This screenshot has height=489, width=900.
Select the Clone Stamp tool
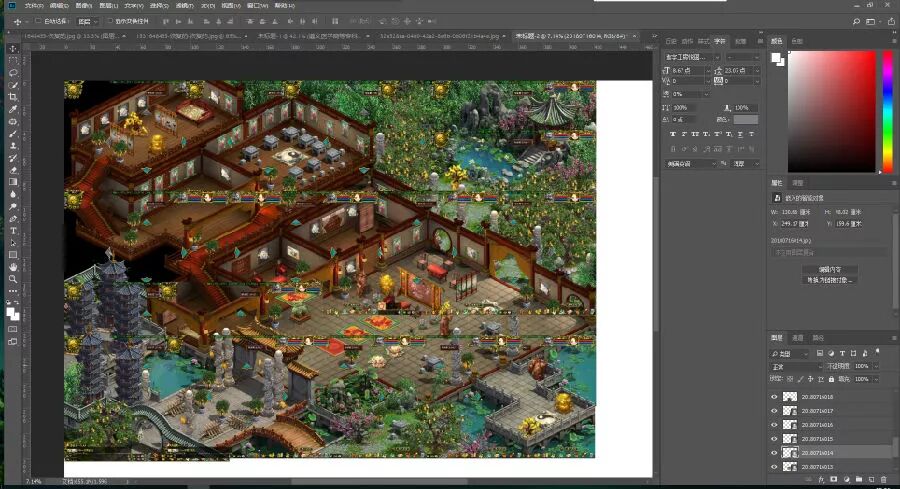click(x=13, y=146)
